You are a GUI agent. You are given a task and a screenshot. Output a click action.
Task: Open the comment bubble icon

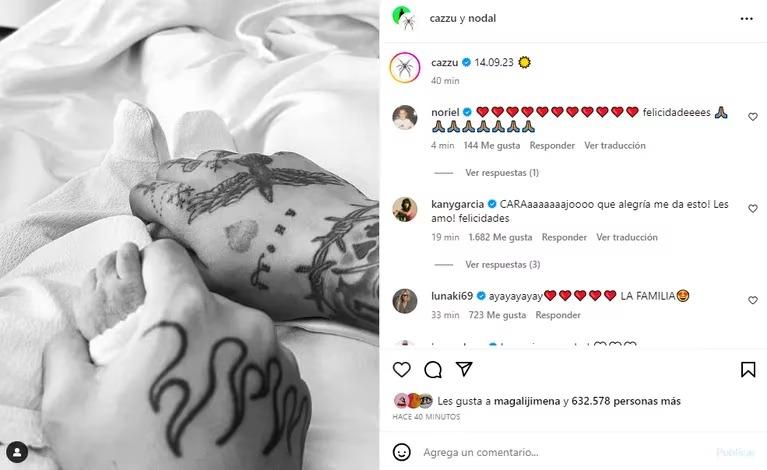point(433,370)
